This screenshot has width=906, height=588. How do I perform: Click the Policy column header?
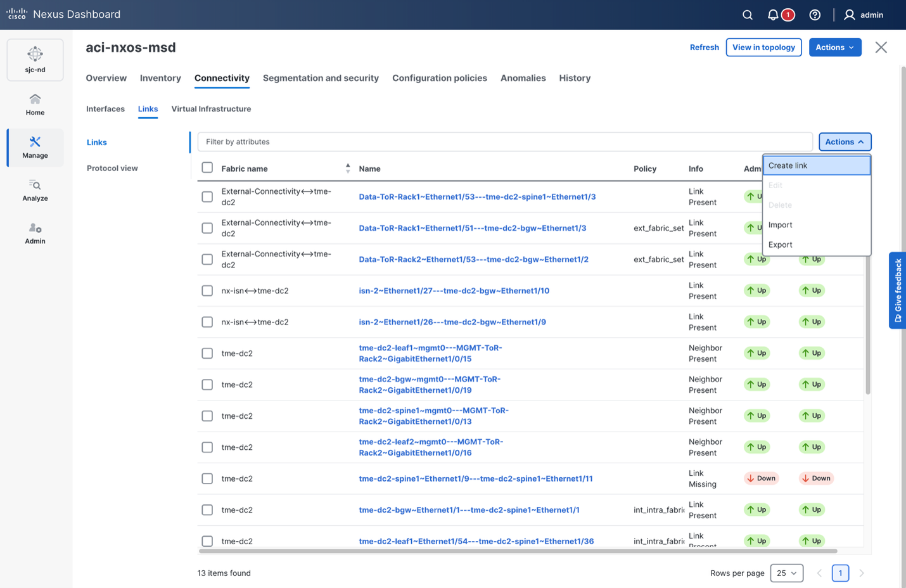[645, 169]
